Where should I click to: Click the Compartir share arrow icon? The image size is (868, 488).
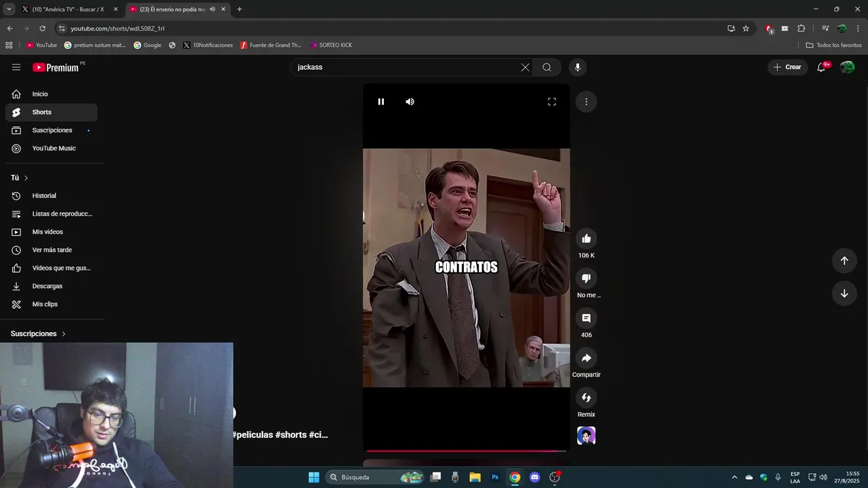click(587, 358)
